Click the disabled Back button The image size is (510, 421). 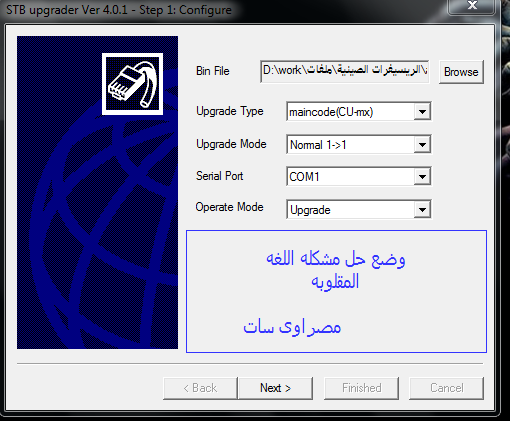click(200, 388)
